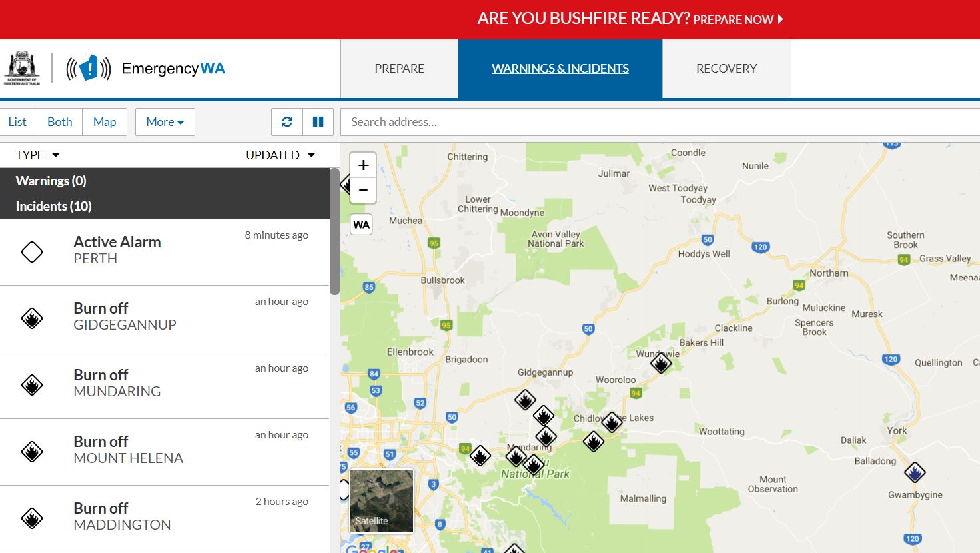This screenshot has height=553, width=980.
Task: Click the fire marker beside route 94 shield near Mundaring
Action: (x=480, y=456)
